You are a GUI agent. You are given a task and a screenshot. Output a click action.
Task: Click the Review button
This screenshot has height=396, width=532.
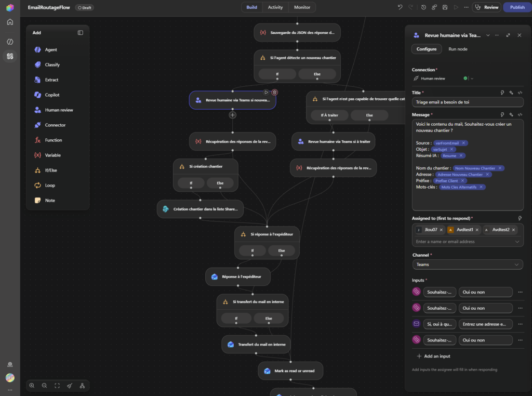(486, 7)
